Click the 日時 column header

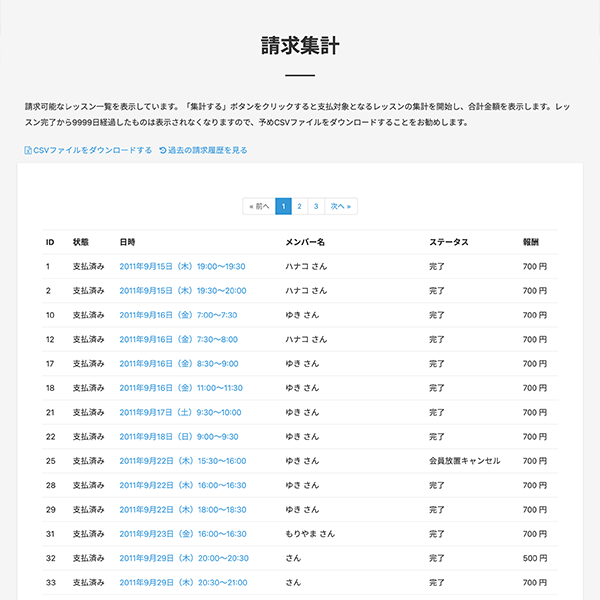(127, 242)
